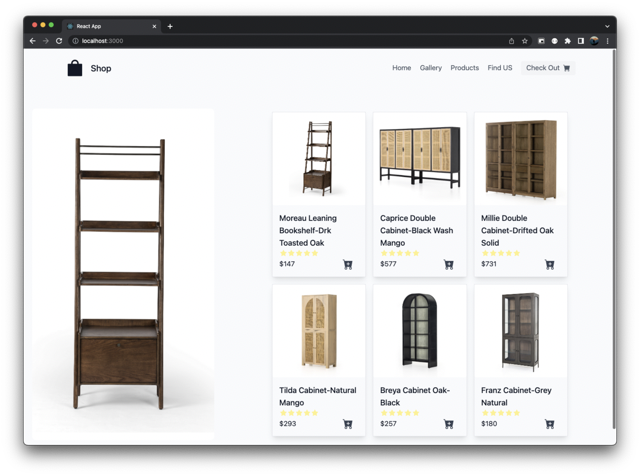Click the Shop brand title
The image size is (640, 476).
point(101,68)
